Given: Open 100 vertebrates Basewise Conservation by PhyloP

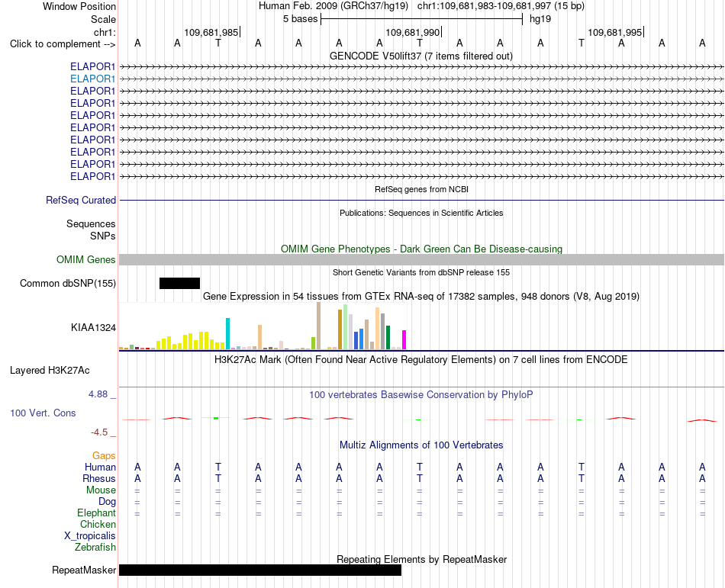Looking at the screenshot, I should 420,395.
